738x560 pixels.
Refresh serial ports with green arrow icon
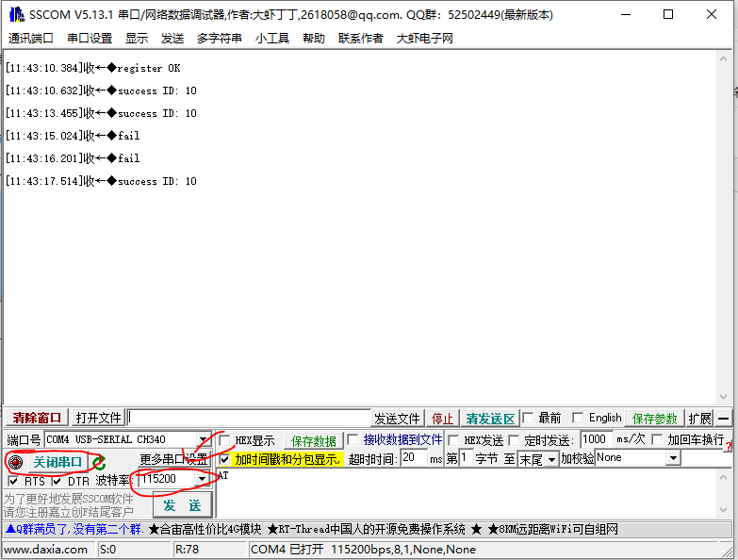[99, 462]
